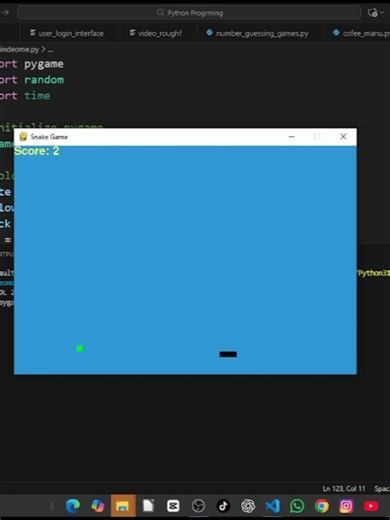Click Ln 123, Col 11 in status bar
Image resolution: width=390 pixels, height=520 pixels.
[x=344, y=489]
